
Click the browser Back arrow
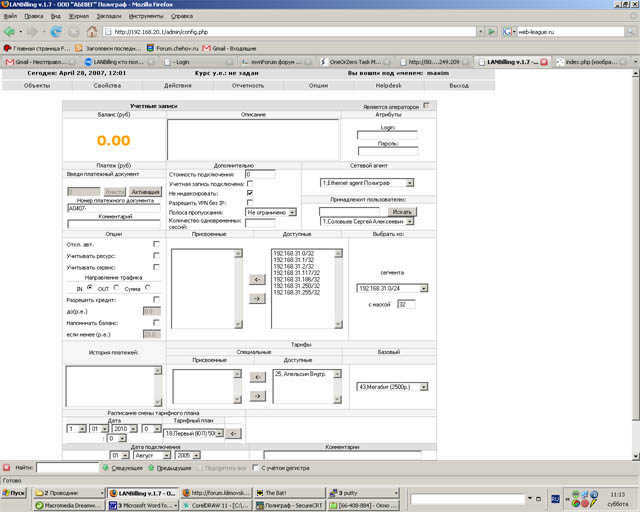[x=10, y=31]
